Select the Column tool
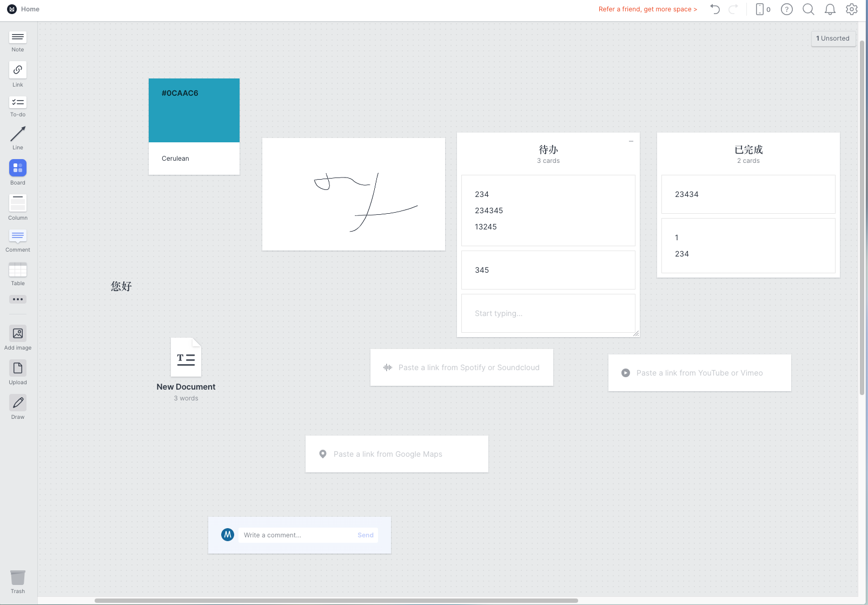 pos(18,203)
